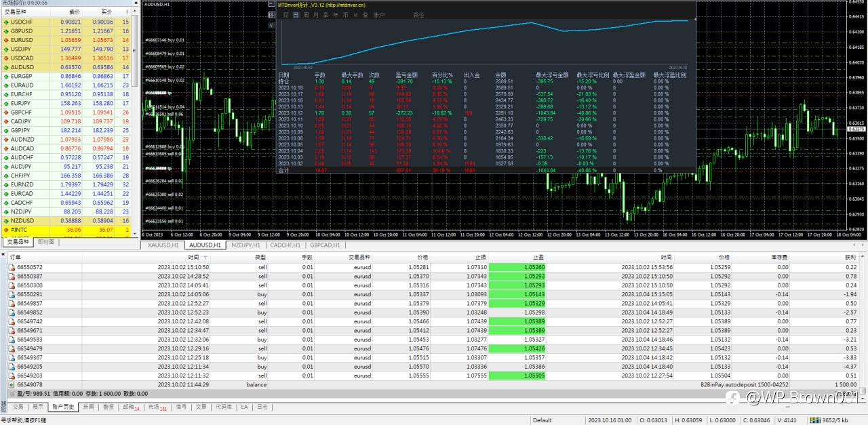Screen dimensions: 868x425
Task: Select 月 period in MTDriver panel
Action: [x=316, y=14]
